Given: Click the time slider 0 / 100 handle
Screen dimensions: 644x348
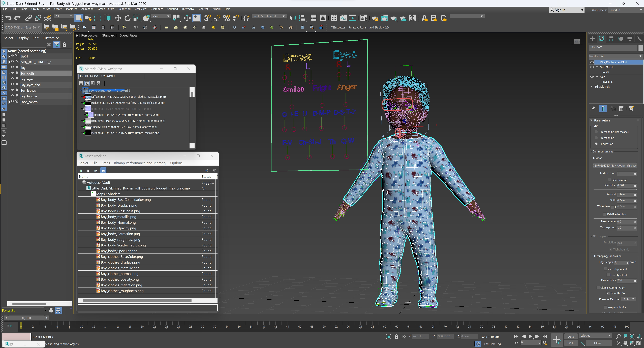Looking at the screenshot, I should click(26, 318).
